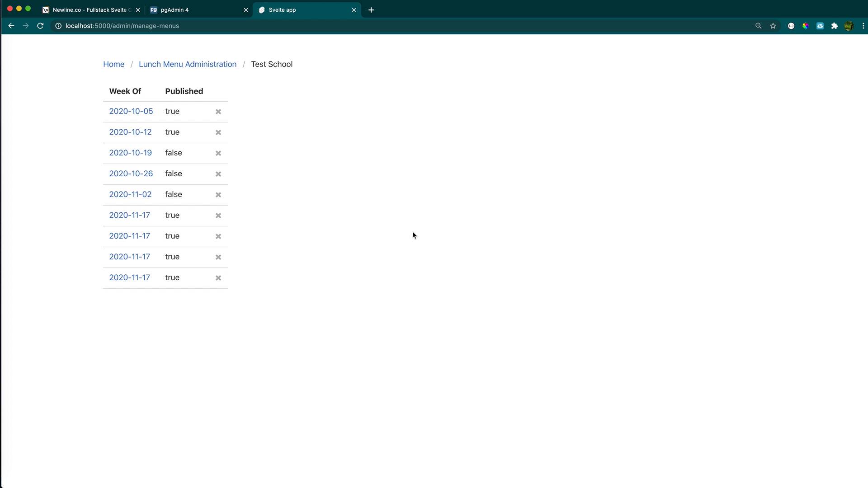Open the browser profile avatar icon

[849, 26]
